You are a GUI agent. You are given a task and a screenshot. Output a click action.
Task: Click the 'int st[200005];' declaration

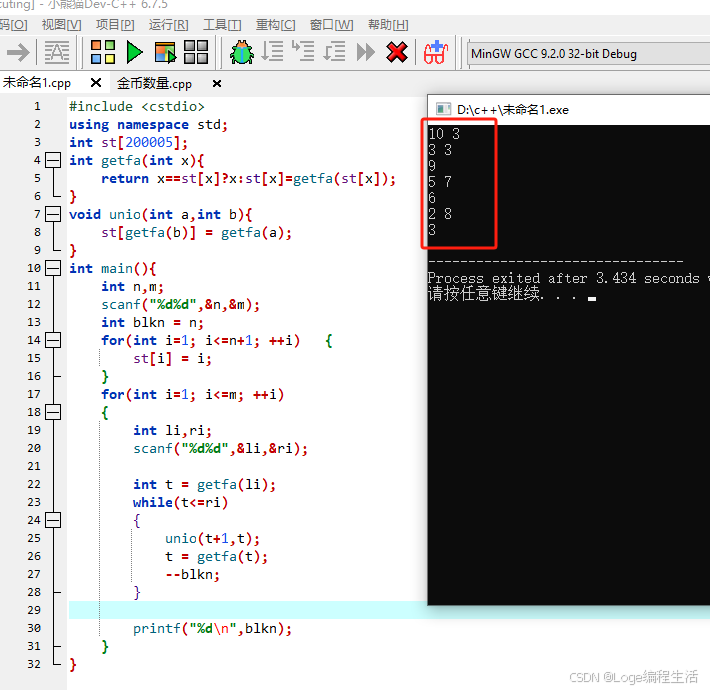128,142
